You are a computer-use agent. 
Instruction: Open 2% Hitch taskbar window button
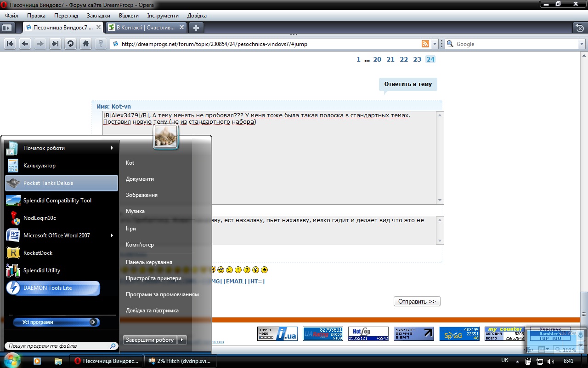(181, 361)
